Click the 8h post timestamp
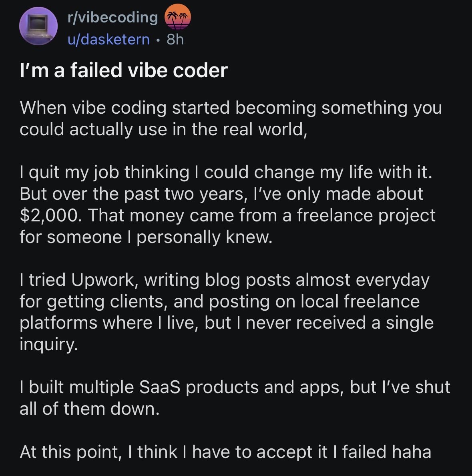Image resolution: width=472 pixels, height=476 pixels. (175, 40)
